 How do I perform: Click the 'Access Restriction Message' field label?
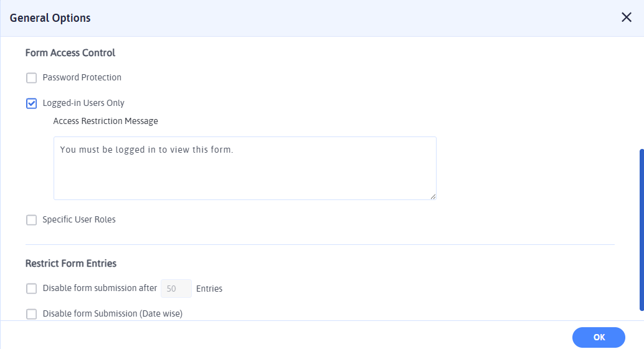point(106,122)
